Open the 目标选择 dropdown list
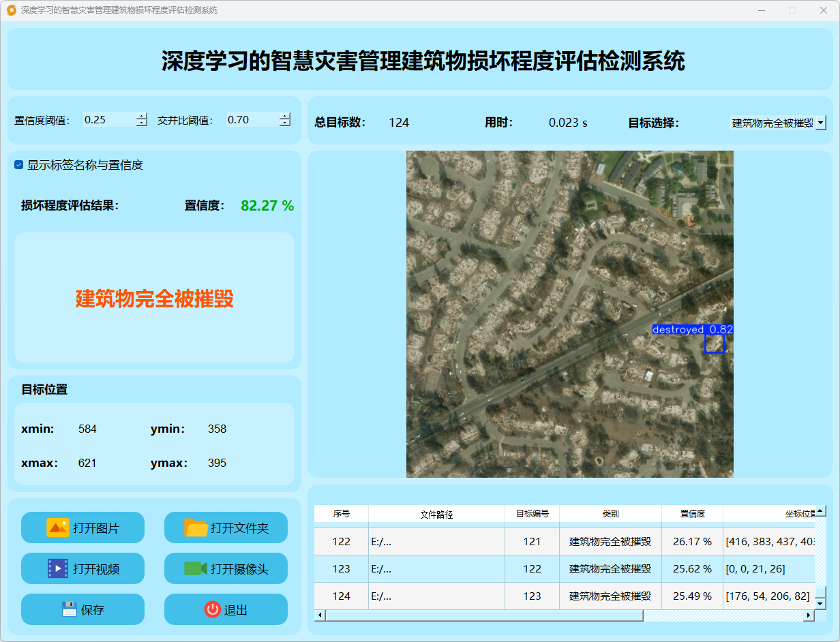 (x=820, y=123)
